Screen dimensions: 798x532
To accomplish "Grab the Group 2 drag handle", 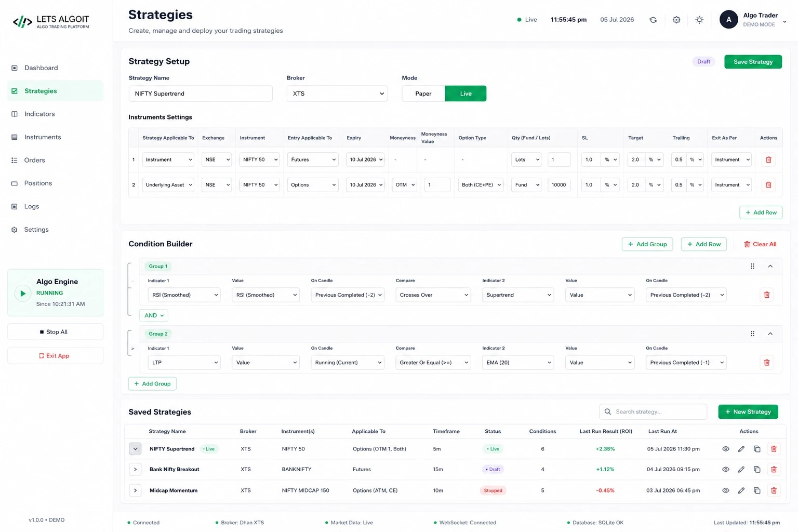I will [x=752, y=334].
